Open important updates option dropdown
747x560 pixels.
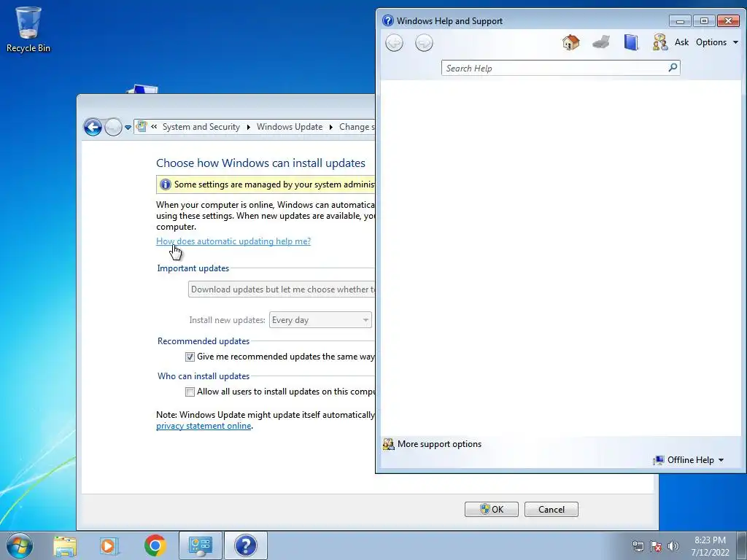(282, 289)
